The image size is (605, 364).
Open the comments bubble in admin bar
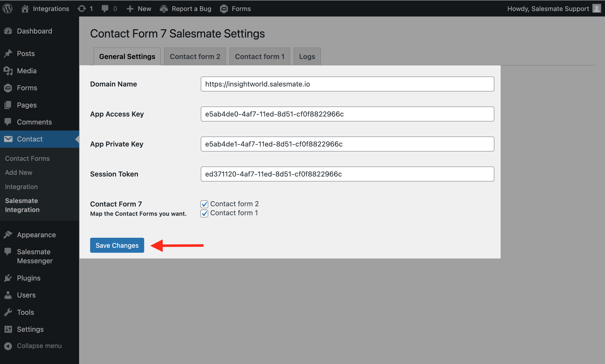tap(105, 9)
